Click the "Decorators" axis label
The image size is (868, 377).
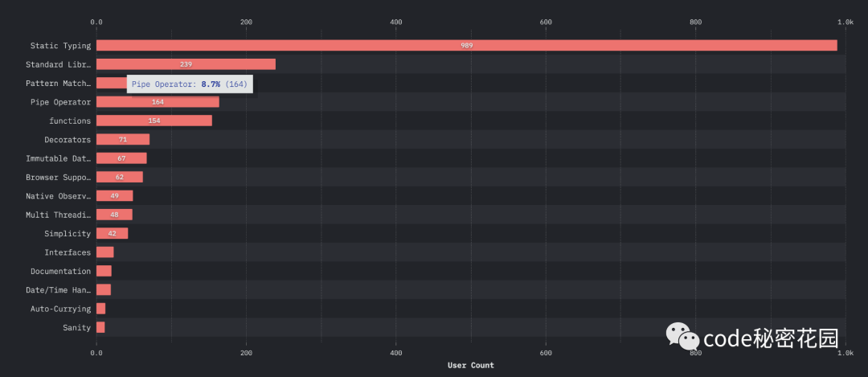click(68, 140)
